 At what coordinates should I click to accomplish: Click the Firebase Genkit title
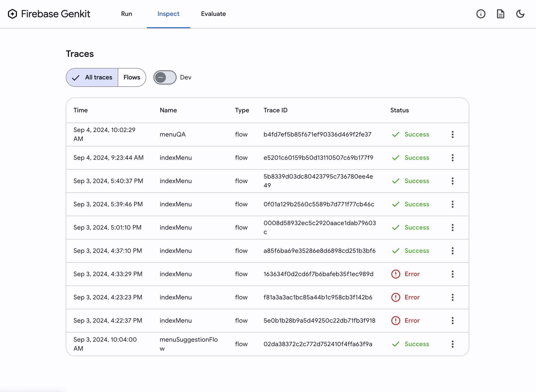(x=56, y=14)
